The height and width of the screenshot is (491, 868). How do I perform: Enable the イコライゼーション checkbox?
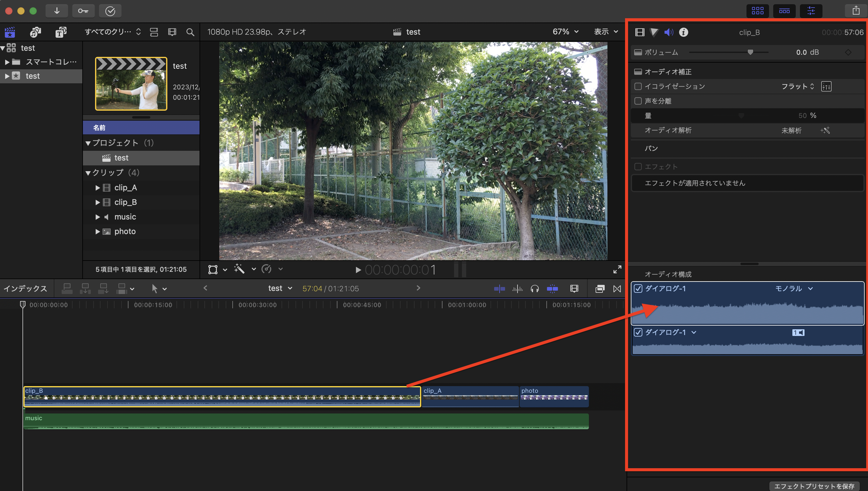click(x=638, y=86)
